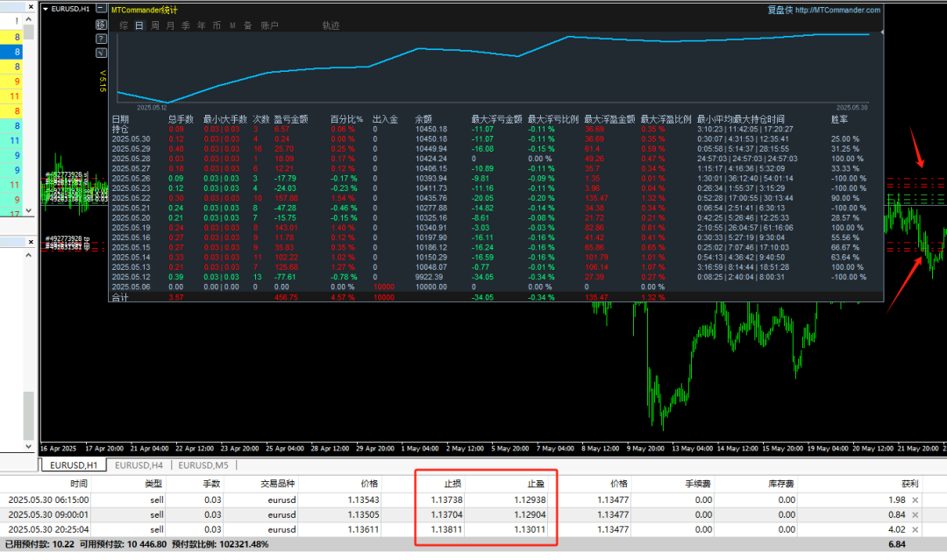
Task: Click the upper left panel scroll-down arrow
Action: (x=28, y=210)
